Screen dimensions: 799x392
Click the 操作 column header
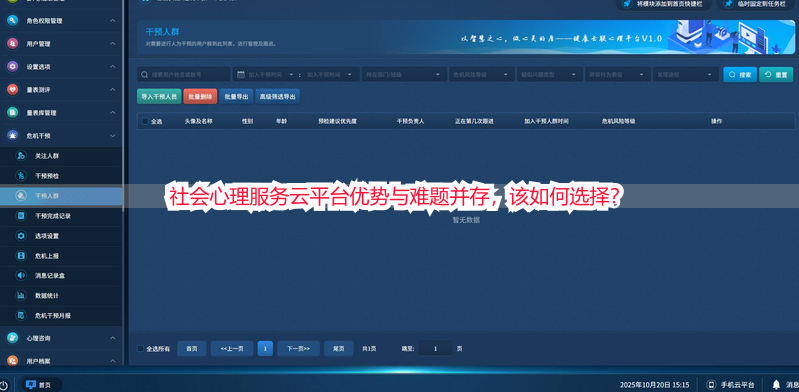pyautogui.click(x=716, y=121)
